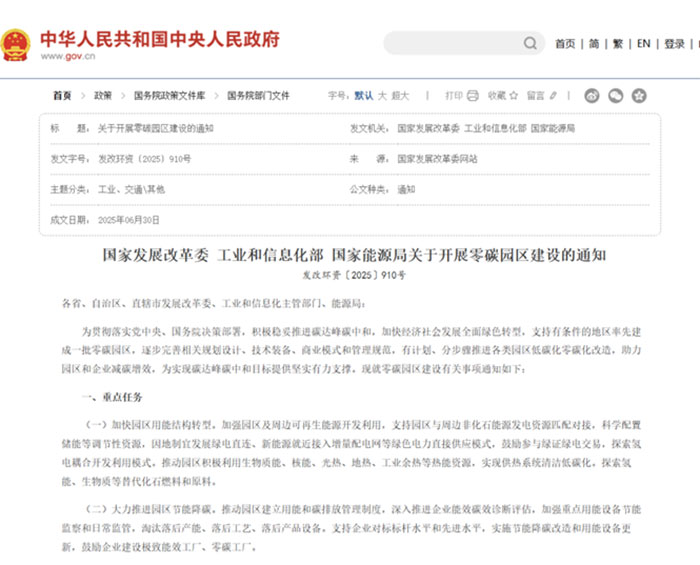Open 国务院政策文件库 breadcrumb link
The width and height of the screenshot is (700, 565).
click(x=170, y=96)
